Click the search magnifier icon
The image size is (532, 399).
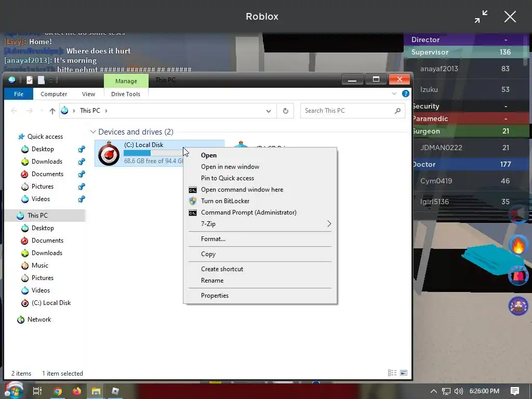click(x=397, y=111)
